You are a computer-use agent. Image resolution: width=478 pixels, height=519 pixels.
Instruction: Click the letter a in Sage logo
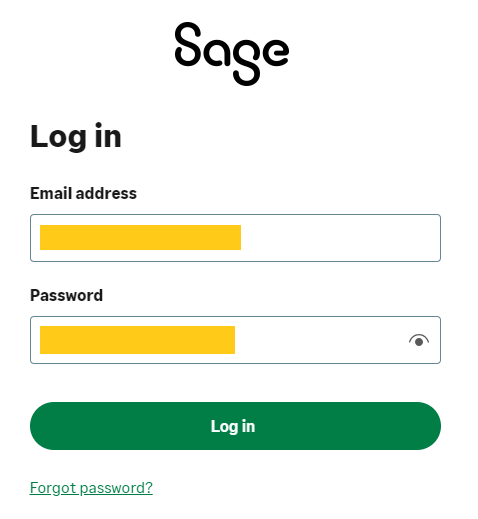[x=217, y=51]
